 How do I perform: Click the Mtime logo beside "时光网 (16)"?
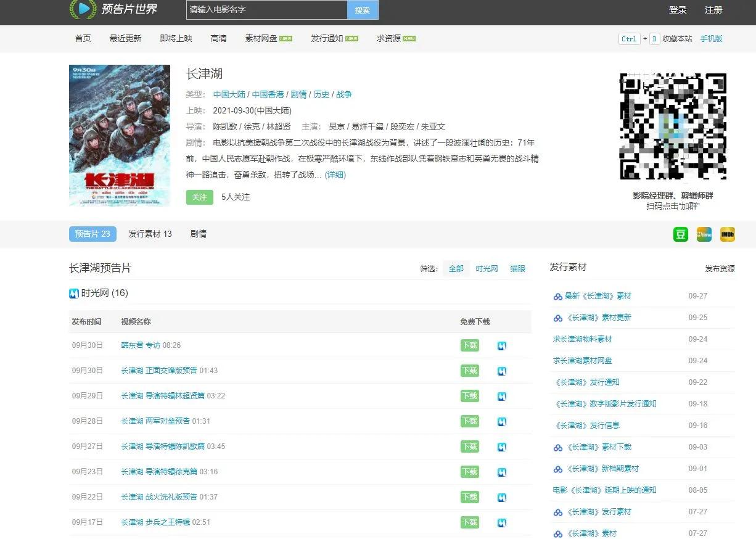tap(73, 293)
